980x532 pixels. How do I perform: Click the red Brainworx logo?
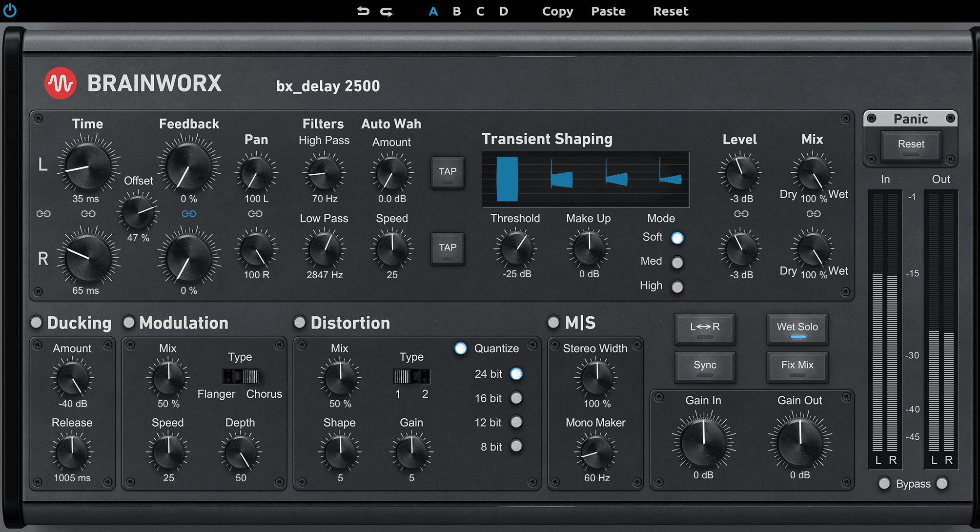(60, 83)
